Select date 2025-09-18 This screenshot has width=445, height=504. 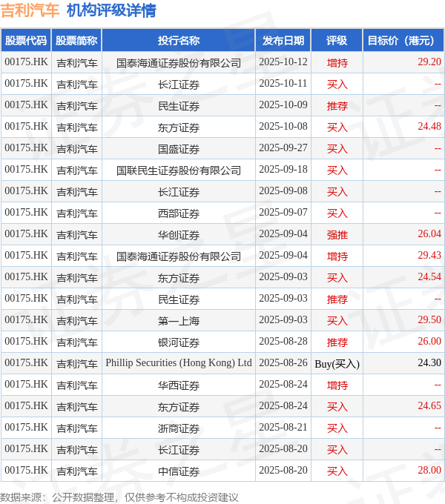click(x=283, y=170)
